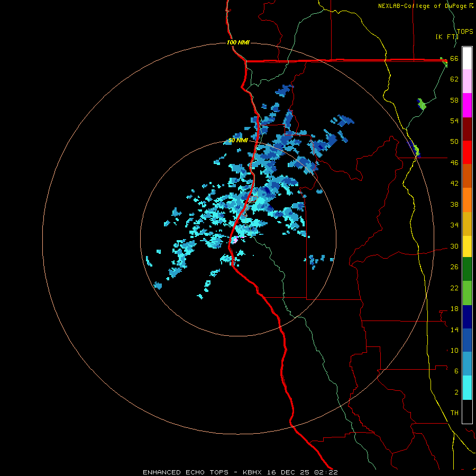The image size is (476, 476).
Task: Click the KBHX radar site identifier
Action: (252, 472)
